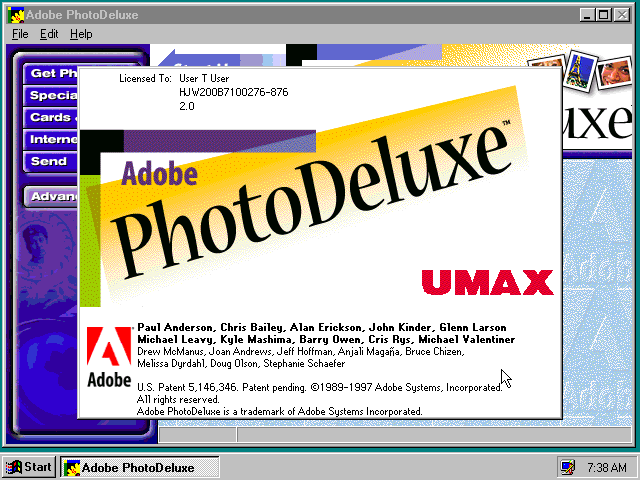
Task: Click the serial number HJW200B7100276-876
Action: (x=233, y=92)
